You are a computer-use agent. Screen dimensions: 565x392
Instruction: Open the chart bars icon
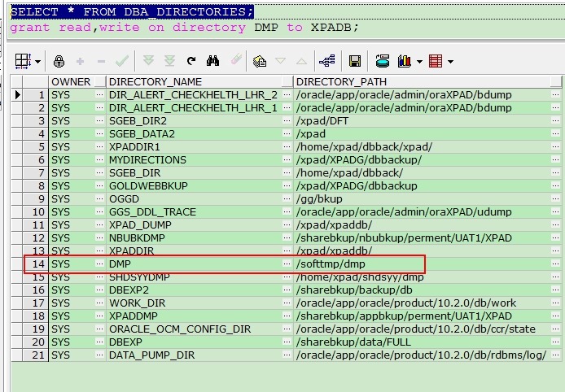pyautogui.click(x=405, y=61)
